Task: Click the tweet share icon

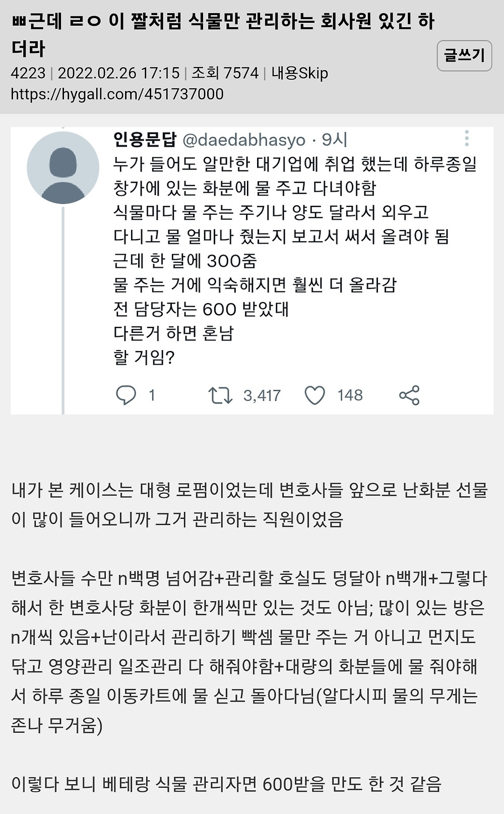Action: pos(409,395)
